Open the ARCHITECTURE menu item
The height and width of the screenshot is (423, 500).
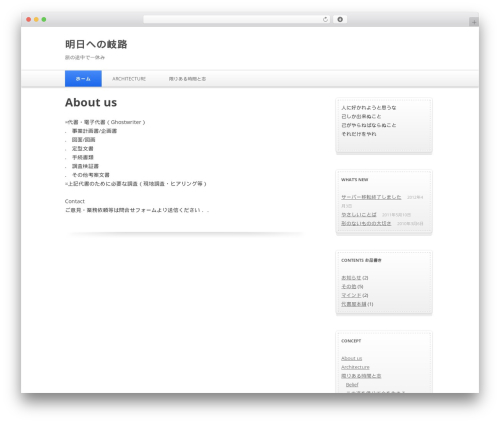coord(129,79)
